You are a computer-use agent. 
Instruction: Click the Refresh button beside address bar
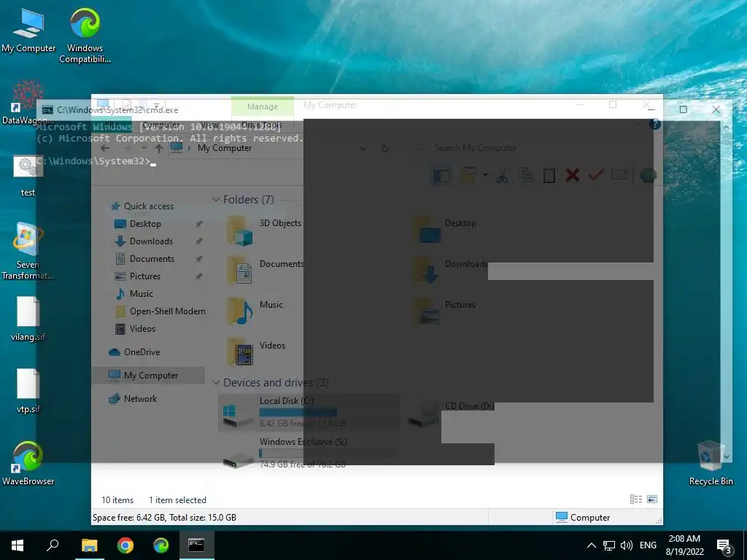coord(385,148)
